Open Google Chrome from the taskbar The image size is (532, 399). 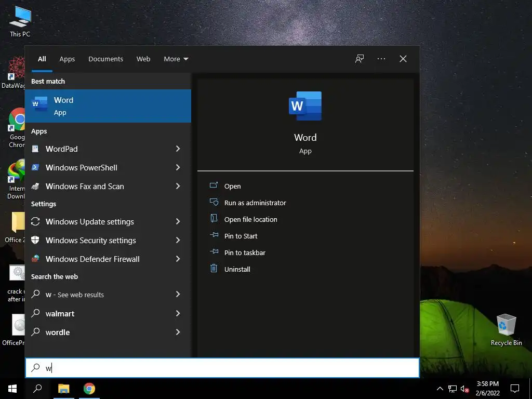tap(89, 389)
